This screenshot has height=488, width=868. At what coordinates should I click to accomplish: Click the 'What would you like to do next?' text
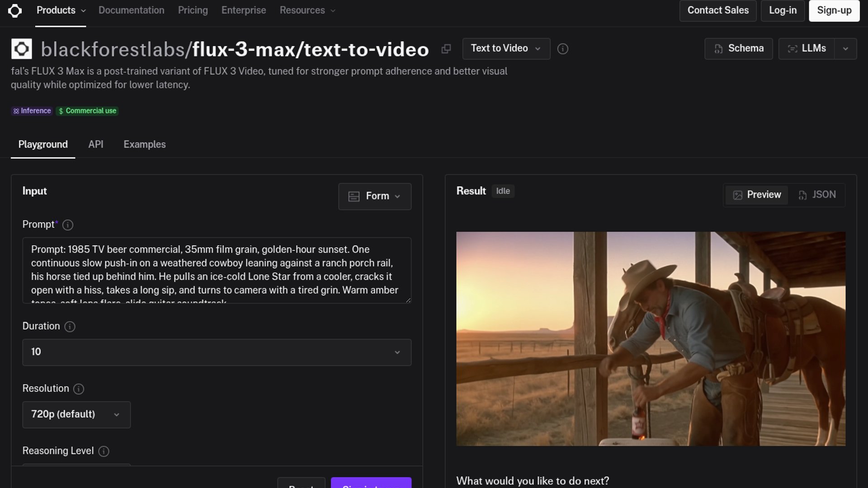point(533,481)
